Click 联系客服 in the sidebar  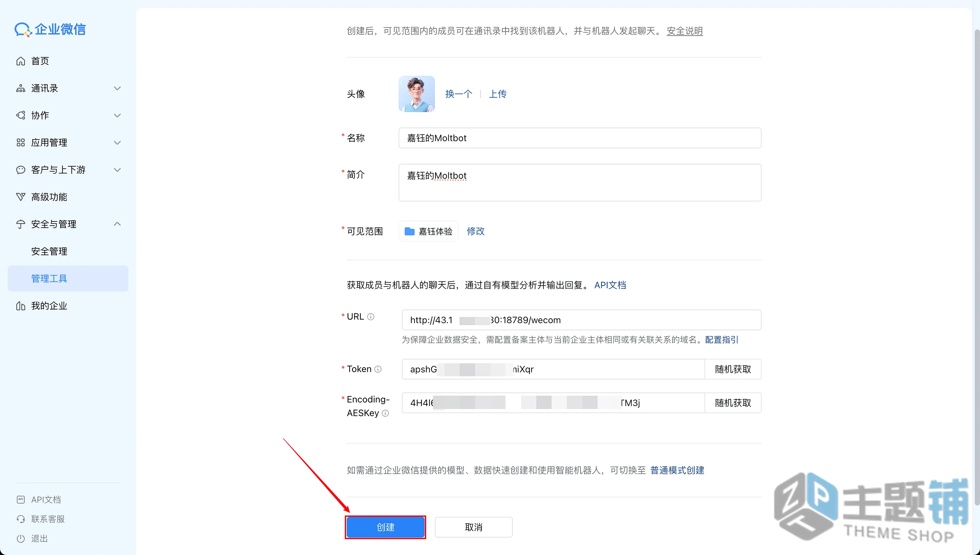pos(48,519)
